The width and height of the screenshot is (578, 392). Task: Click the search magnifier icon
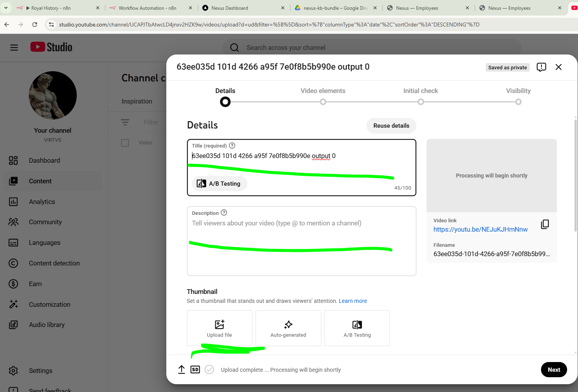click(234, 47)
